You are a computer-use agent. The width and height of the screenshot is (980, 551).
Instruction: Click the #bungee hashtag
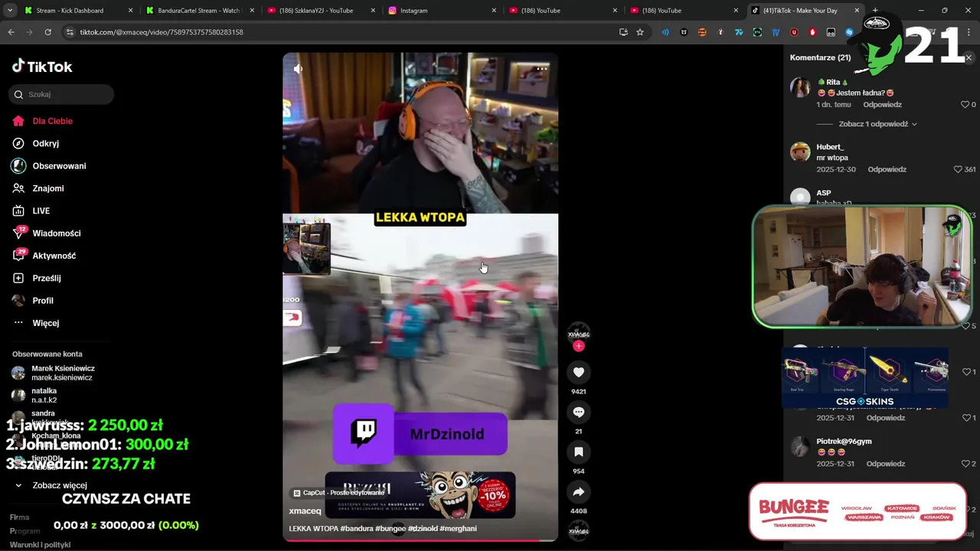390,528
